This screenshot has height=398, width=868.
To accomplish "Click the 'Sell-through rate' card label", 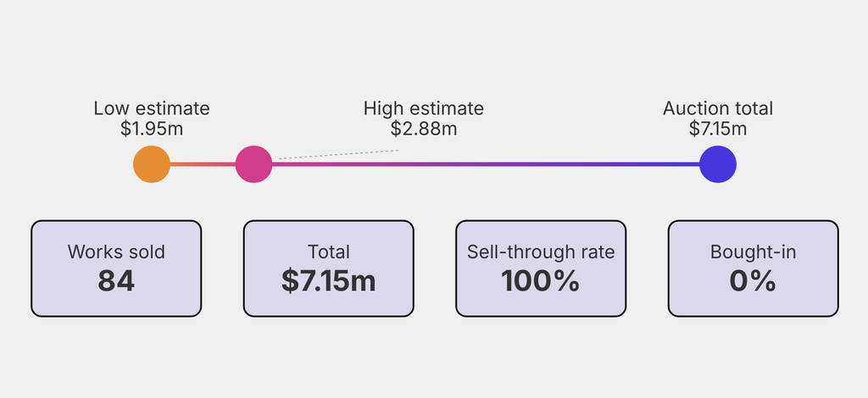I will click(x=541, y=252).
